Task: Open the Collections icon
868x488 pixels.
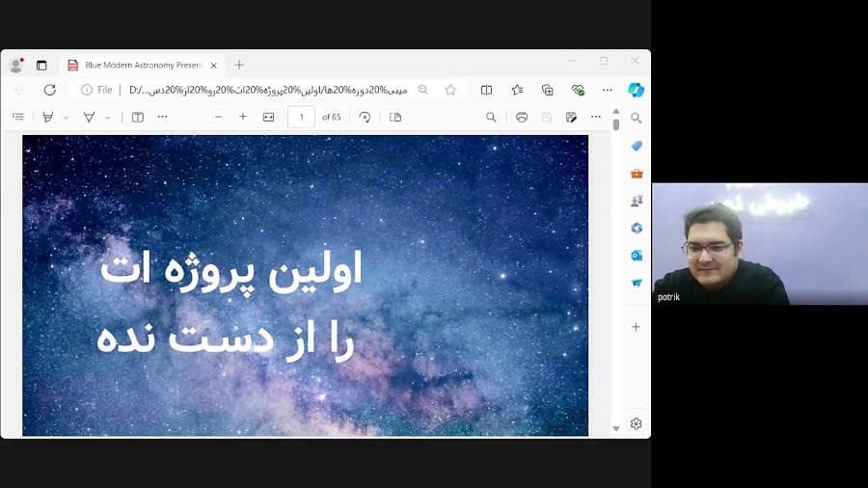Action: (548, 90)
